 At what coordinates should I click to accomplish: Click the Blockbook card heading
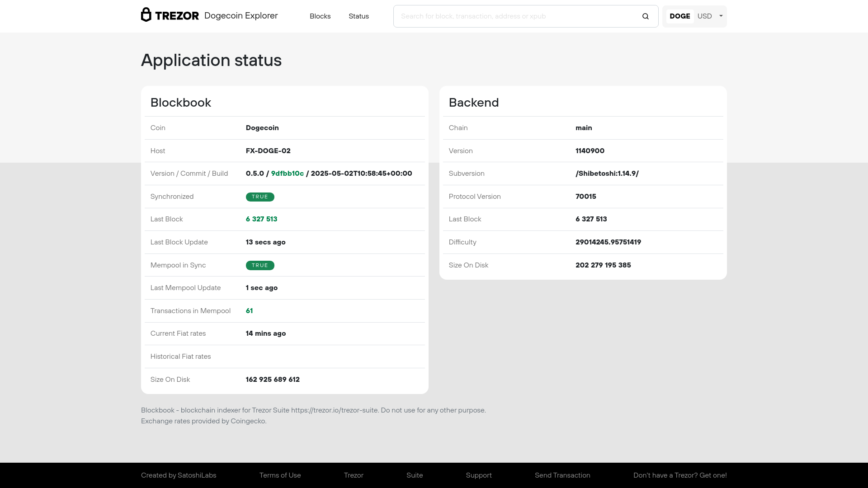pyautogui.click(x=180, y=103)
